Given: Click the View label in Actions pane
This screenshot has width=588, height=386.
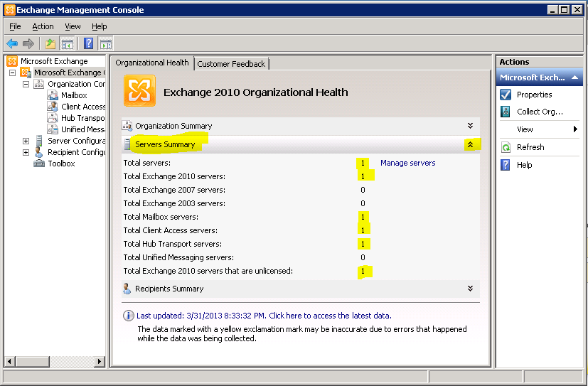Looking at the screenshot, I should pos(525,129).
